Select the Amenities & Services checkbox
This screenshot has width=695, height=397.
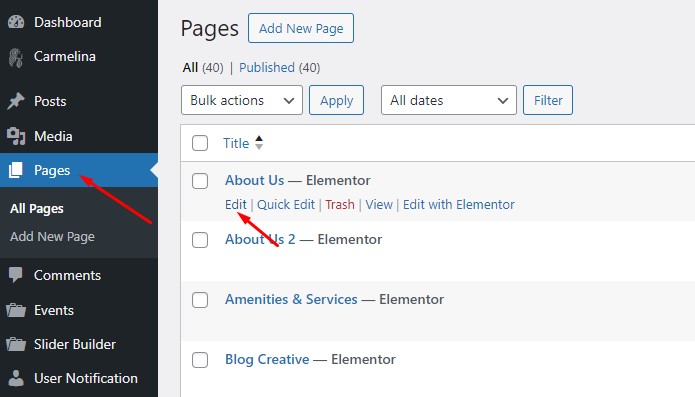click(x=200, y=300)
